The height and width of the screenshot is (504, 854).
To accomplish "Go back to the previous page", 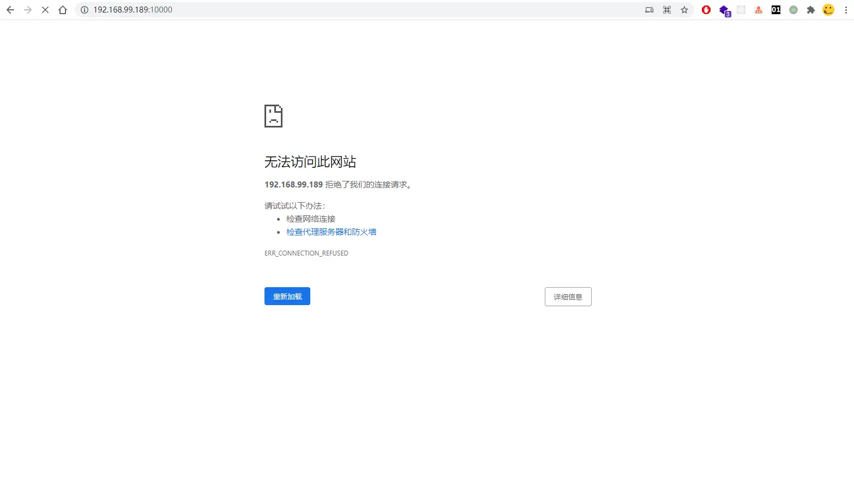I will point(10,10).
